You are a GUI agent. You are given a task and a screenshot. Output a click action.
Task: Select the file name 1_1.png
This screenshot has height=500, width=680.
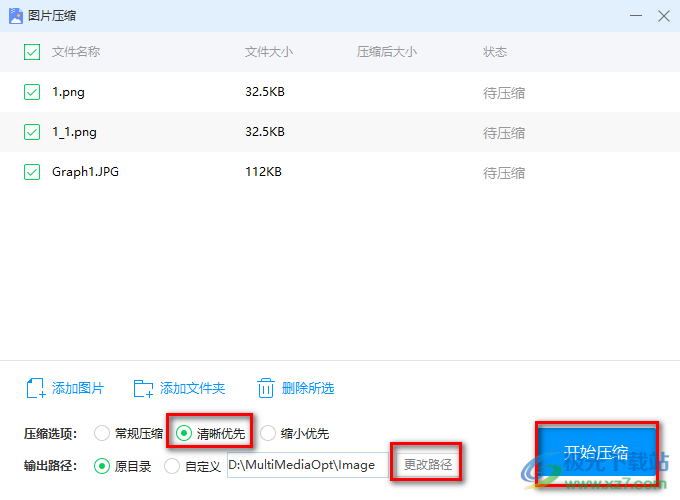pyautogui.click(x=74, y=132)
